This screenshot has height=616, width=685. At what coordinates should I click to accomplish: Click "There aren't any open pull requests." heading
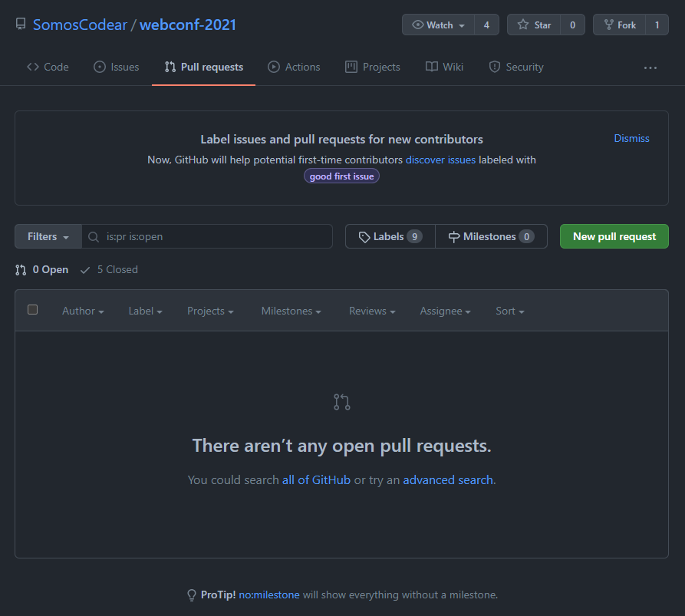341,446
